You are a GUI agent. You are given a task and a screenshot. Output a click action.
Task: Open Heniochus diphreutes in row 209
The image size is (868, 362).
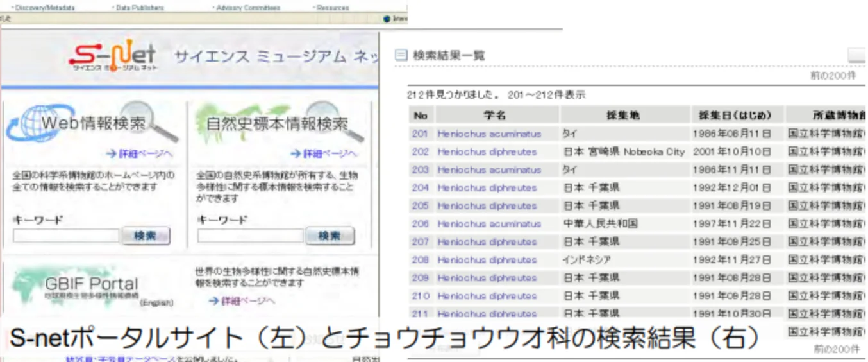coord(487,278)
